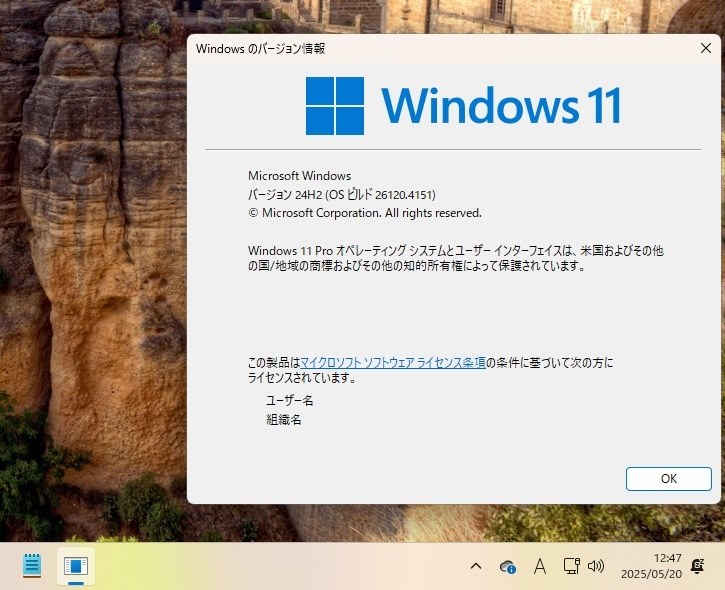
Task: Open the マイクロソフト ソフトウェア ライセンス条項 link
Action: [393, 363]
